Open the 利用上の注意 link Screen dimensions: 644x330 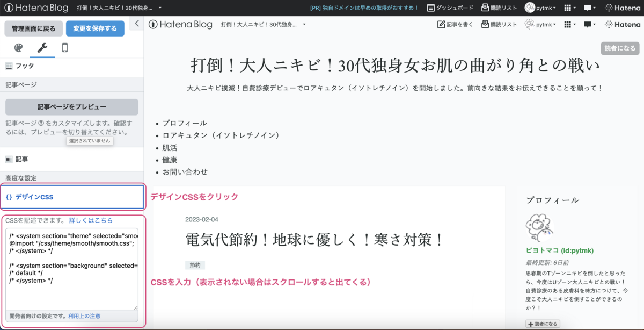coord(84,316)
